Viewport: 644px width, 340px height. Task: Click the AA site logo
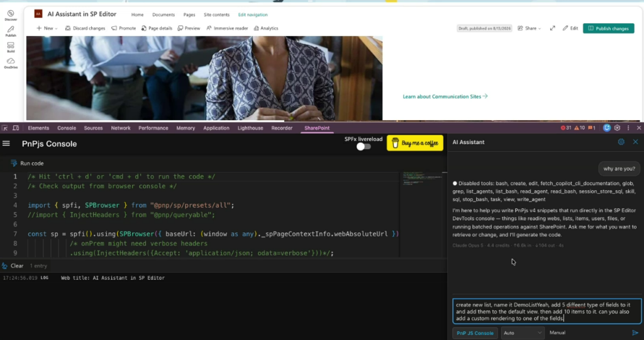pos(38,14)
